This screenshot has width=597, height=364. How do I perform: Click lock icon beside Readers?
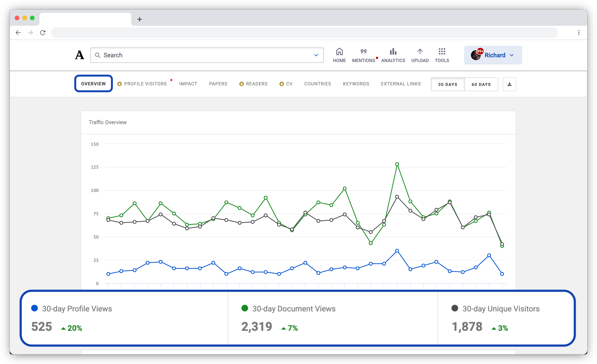(241, 84)
